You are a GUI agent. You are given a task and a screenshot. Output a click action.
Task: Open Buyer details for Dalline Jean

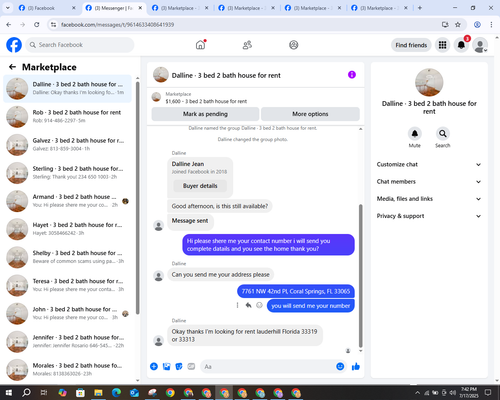[x=200, y=186]
